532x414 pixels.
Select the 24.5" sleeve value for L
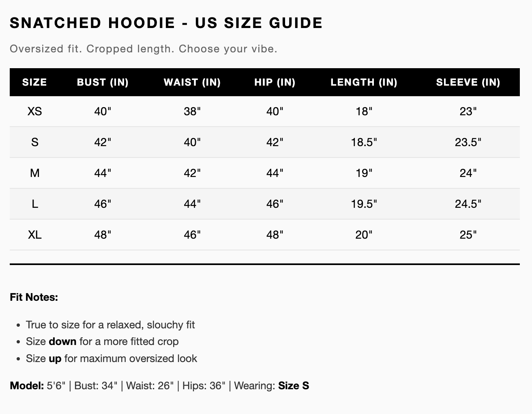pos(468,204)
